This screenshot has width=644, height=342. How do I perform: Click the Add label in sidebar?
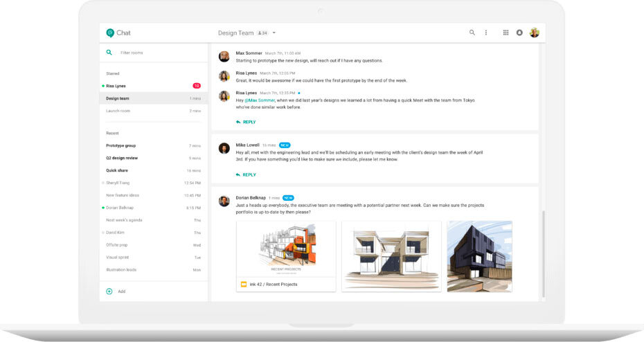click(x=122, y=291)
